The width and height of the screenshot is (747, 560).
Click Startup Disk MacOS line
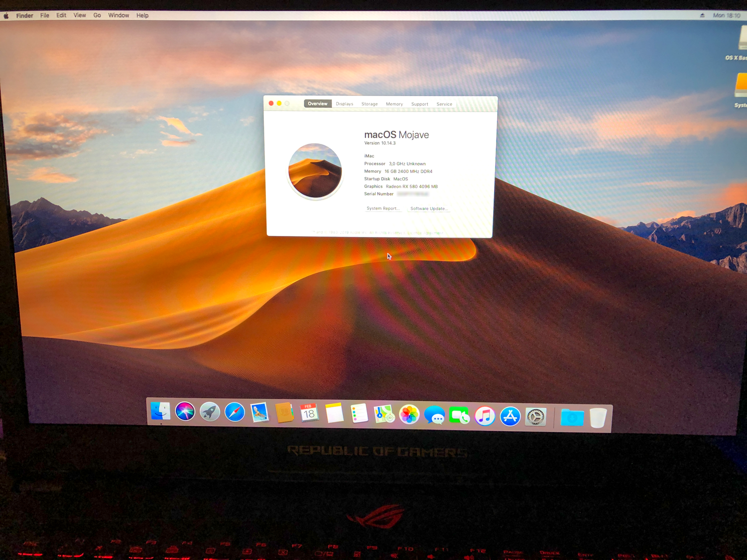386,179
